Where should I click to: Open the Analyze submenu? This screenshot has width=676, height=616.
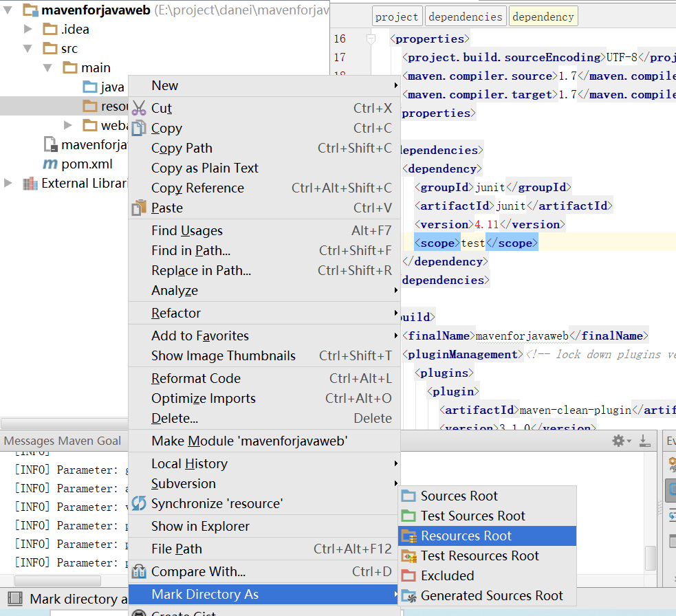coord(264,290)
